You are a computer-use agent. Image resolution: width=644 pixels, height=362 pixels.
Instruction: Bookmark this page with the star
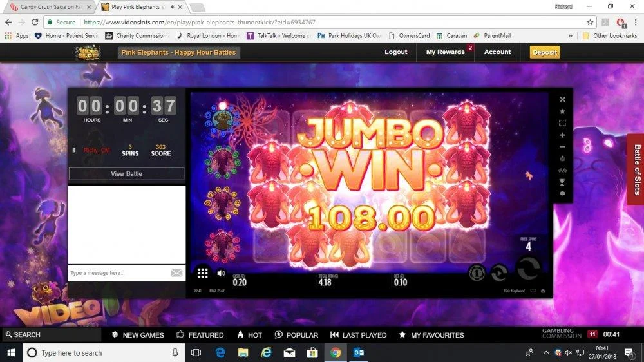point(590,22)
